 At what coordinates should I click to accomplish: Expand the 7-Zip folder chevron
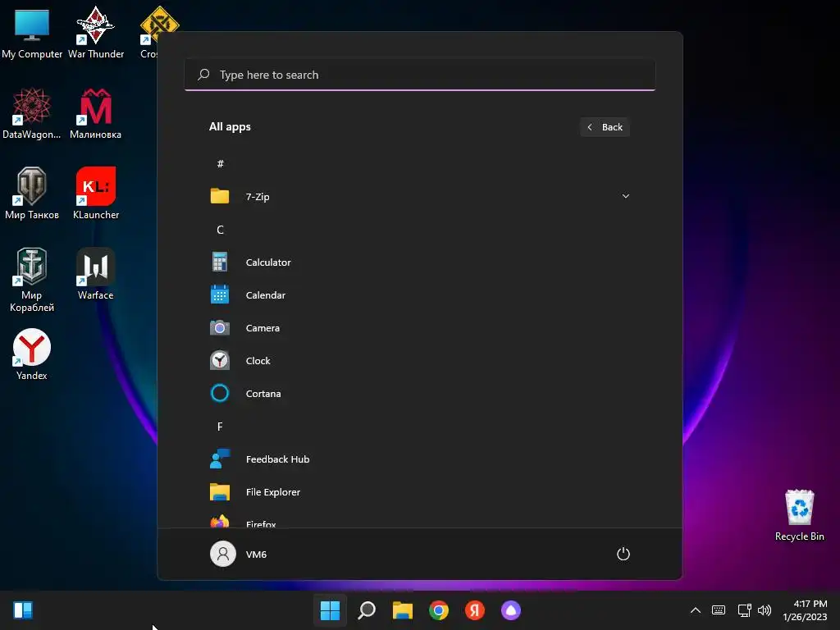(625, 197)
